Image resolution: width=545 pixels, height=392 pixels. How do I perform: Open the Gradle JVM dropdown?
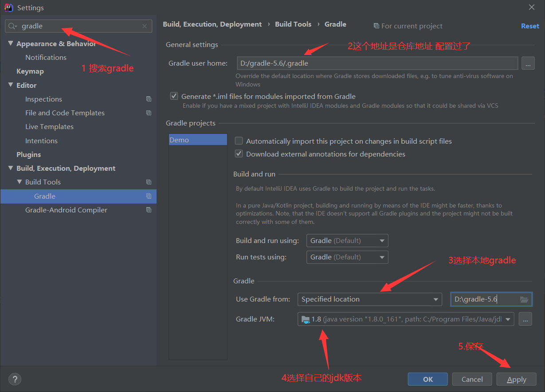coord(406,319)
